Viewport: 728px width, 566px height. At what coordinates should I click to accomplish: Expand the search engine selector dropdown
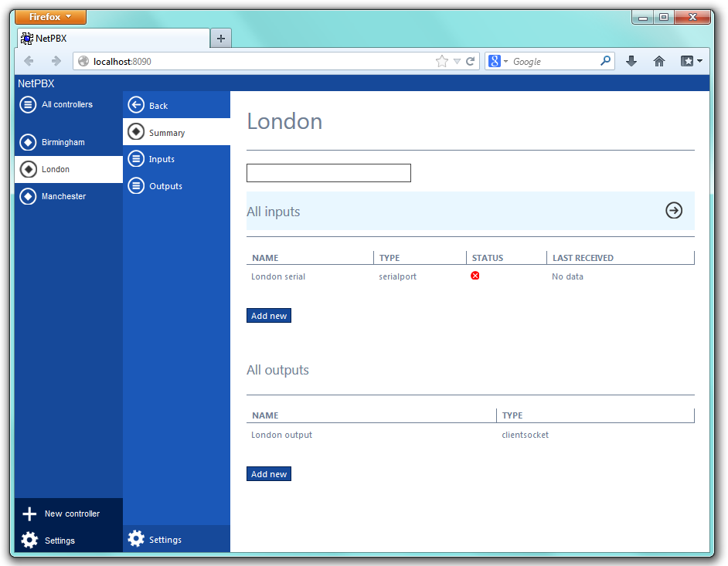pos(498,61)
